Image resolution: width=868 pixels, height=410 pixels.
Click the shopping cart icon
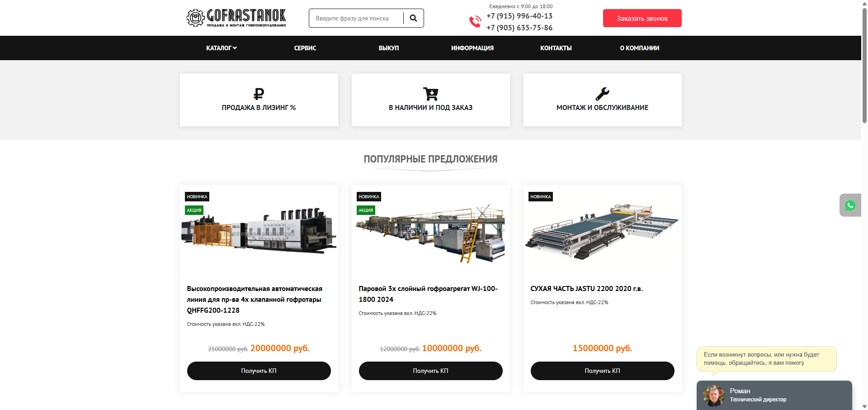(x=431, y=94)
